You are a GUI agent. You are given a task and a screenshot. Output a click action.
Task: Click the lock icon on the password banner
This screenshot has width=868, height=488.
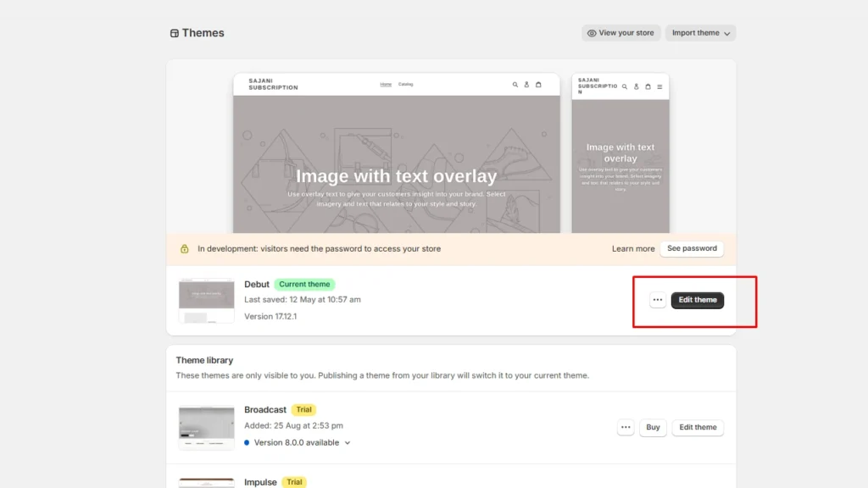tap(185, 248)
